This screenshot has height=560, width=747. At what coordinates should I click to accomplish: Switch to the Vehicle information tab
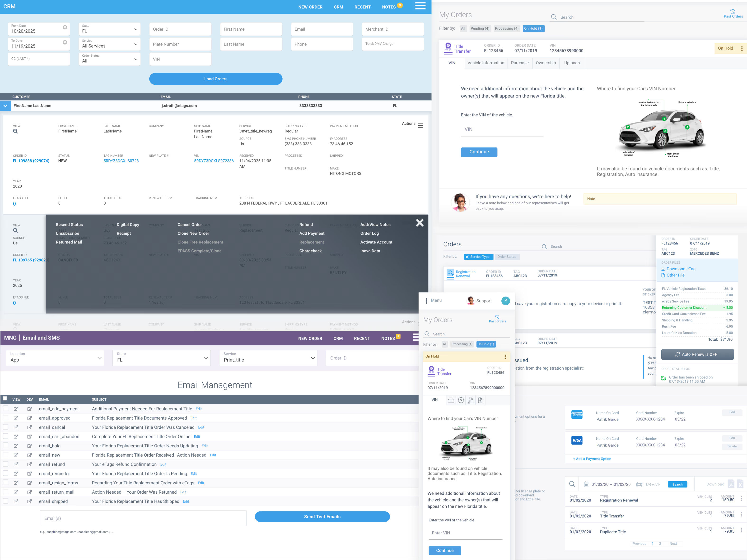point(486,63)
